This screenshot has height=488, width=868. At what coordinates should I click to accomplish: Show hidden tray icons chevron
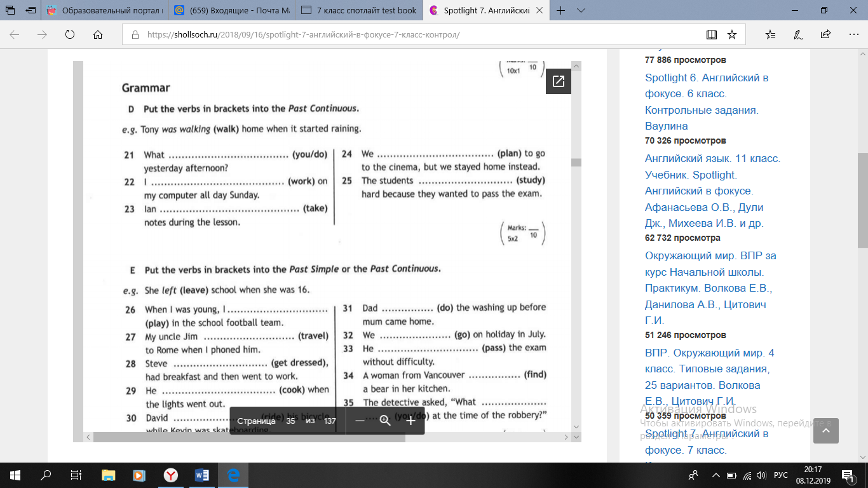point(715,475)
